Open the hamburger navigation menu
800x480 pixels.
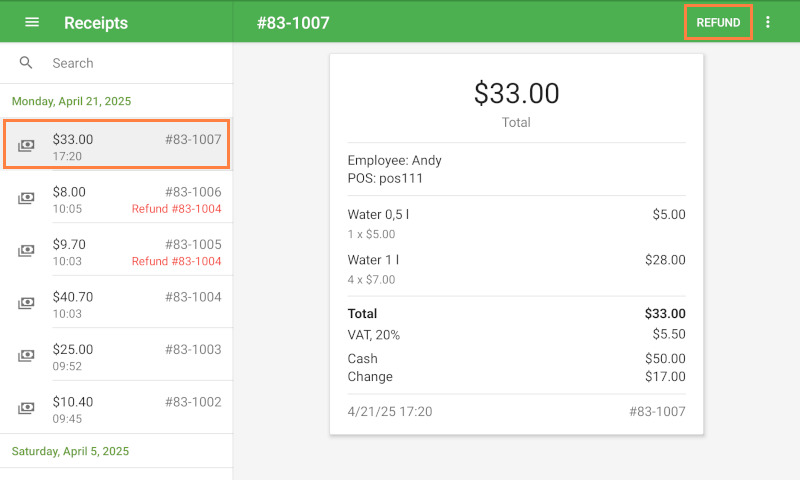coord(32,22)
